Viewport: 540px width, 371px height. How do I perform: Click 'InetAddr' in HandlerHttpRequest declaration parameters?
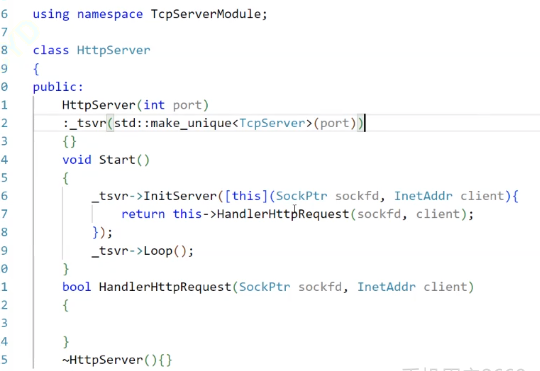386,287
